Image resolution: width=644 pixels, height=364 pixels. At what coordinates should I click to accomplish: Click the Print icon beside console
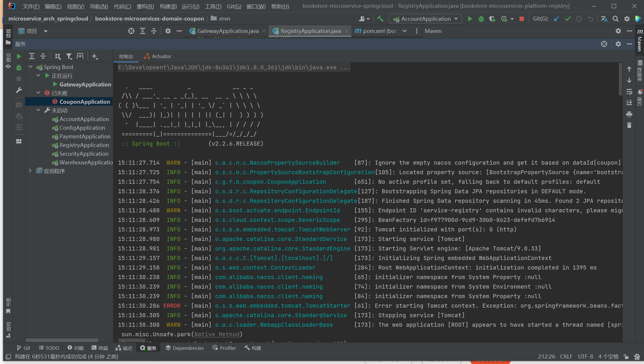(x=629, y=114)
